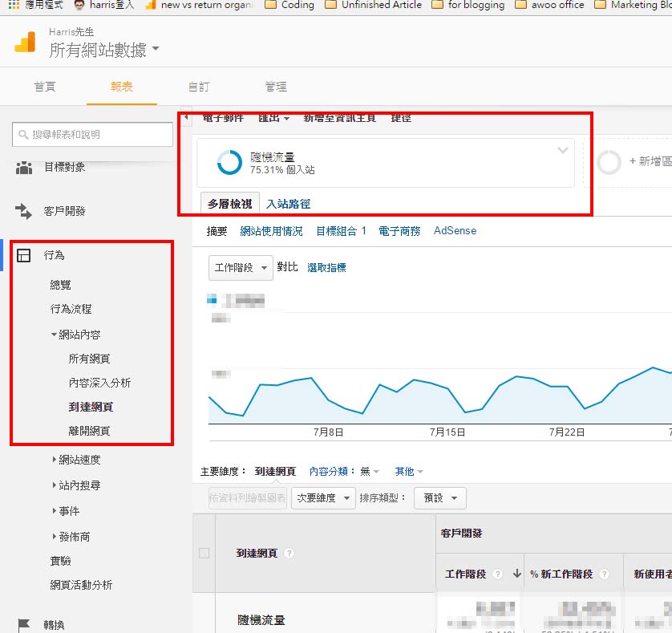672x633 pixels.
Task: Select the 多層檢視 tab
Action: (x=229, y=204)
